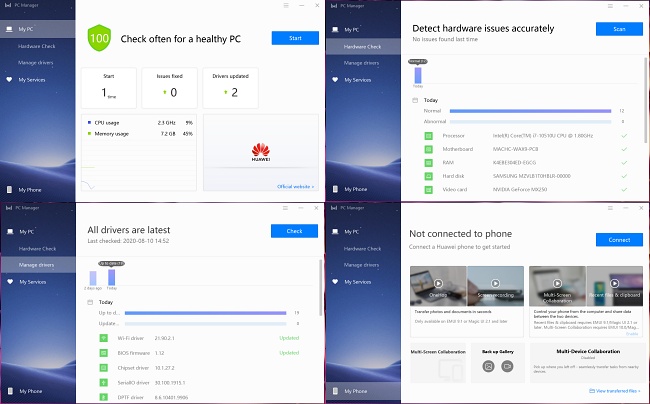The height and width of the screenshot is (404, 650).
Task: Select My PC in the phone window sidebar
Action: click(352, 232)
